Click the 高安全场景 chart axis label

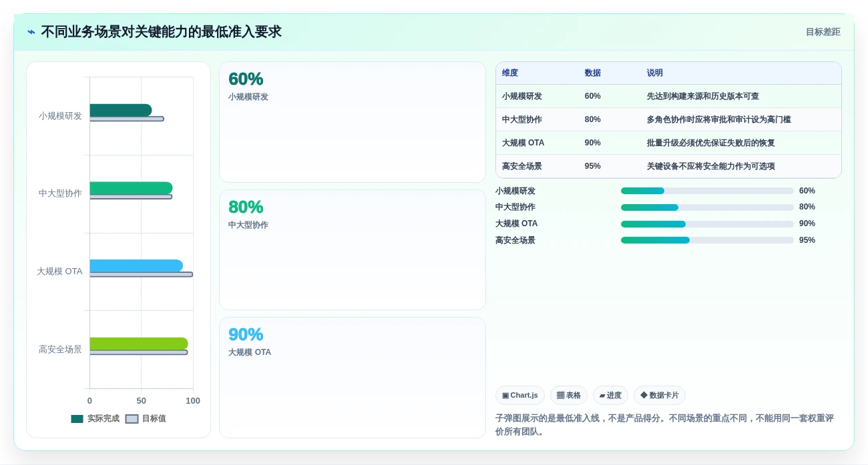coord(60,349)
